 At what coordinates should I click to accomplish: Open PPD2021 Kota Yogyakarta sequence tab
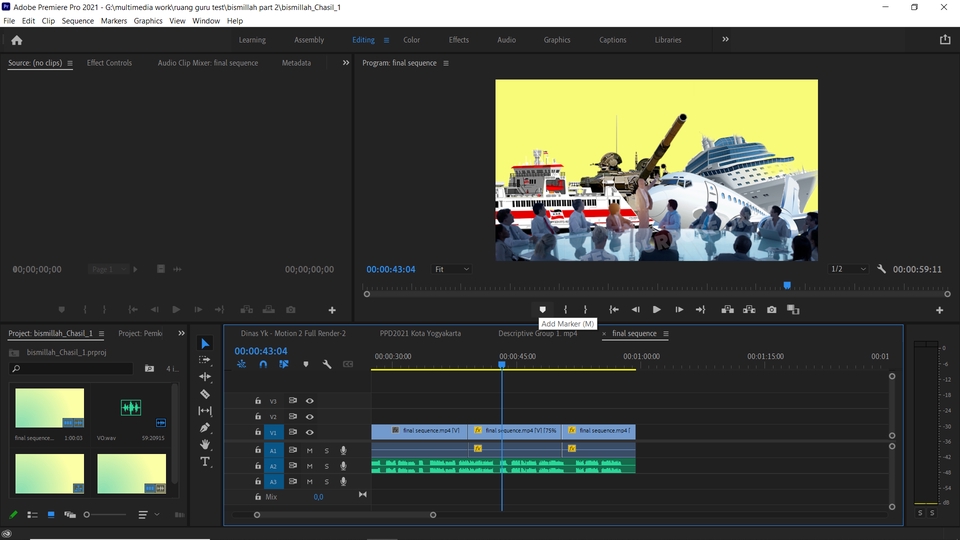420,334
